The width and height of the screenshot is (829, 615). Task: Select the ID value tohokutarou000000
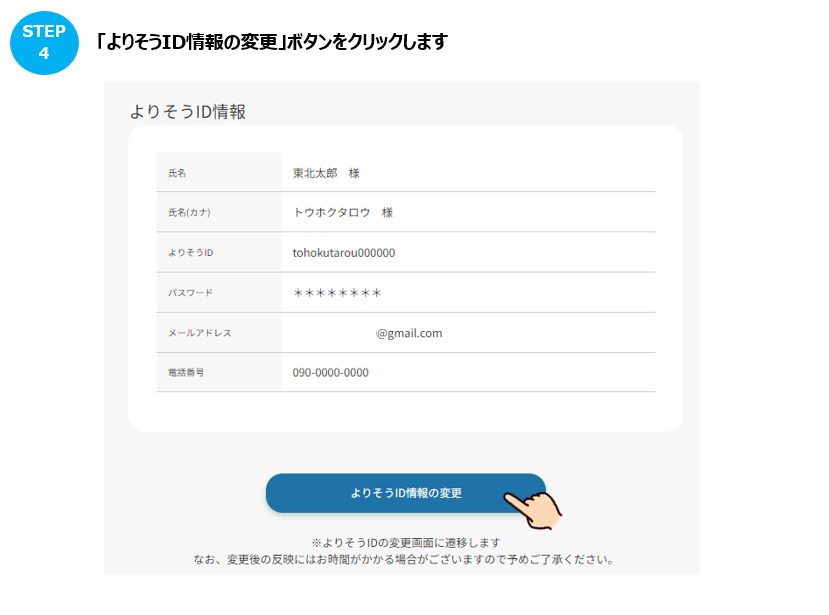[343, 252]
